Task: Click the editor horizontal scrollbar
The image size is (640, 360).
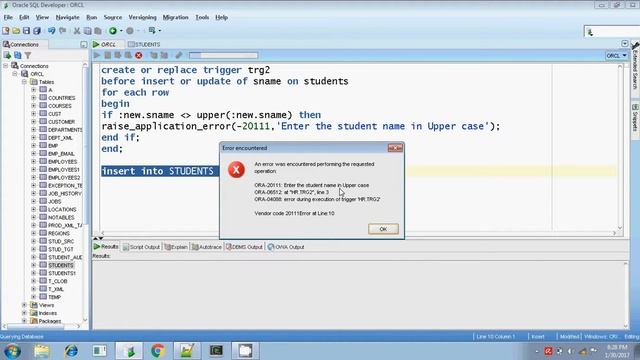Action: (358, 233)
